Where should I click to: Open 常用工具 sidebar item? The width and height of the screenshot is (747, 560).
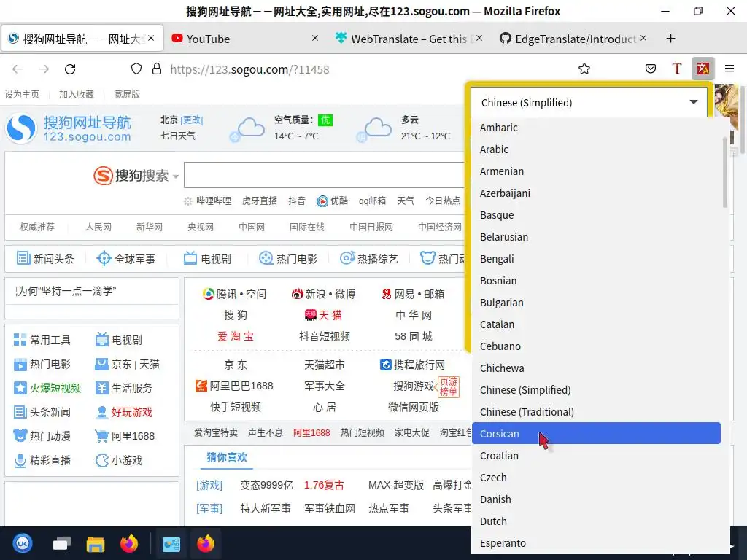42,340
